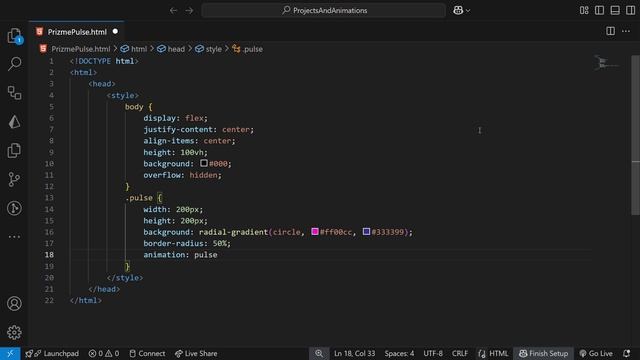This screenshot has height=360, width=640.
Task: Start Live Share session
Action: point(196,353)
